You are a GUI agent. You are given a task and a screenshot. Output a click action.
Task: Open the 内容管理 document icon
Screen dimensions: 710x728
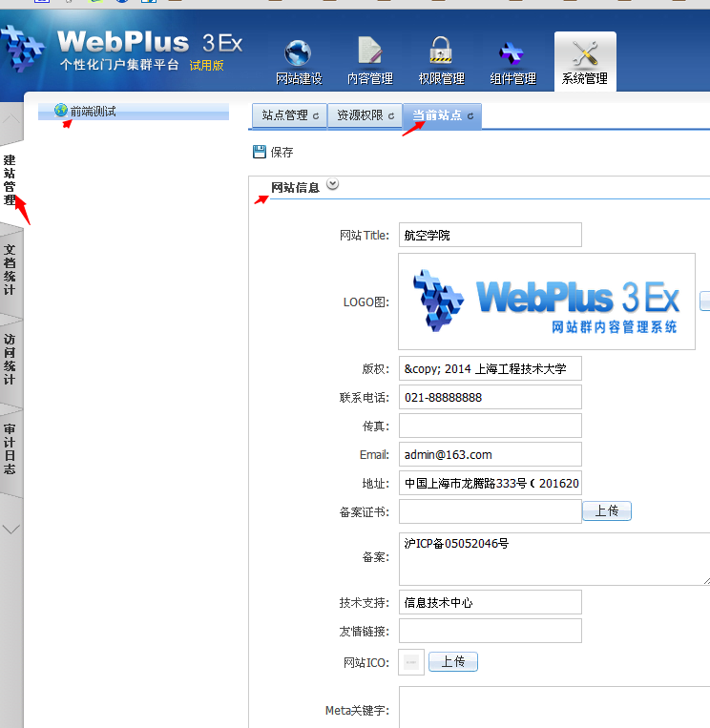coord(369,53)
